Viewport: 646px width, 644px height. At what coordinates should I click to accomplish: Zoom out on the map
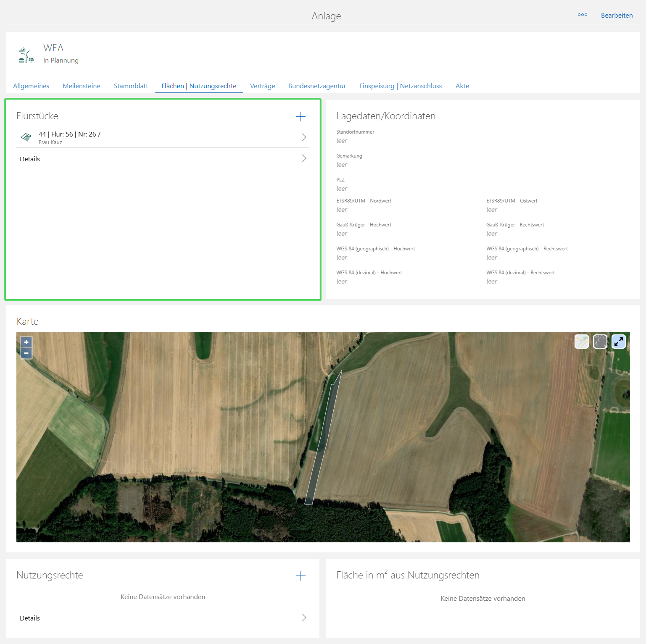coord(26,353)
